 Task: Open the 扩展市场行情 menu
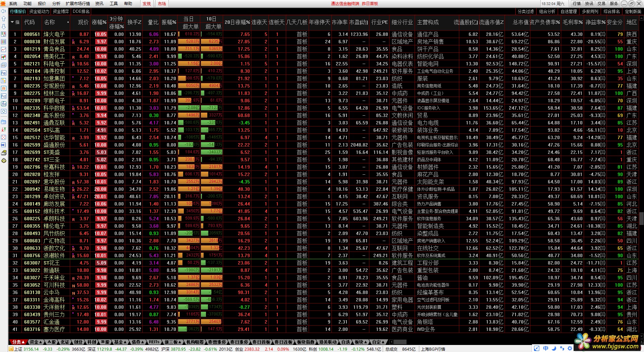coord(78,4)
